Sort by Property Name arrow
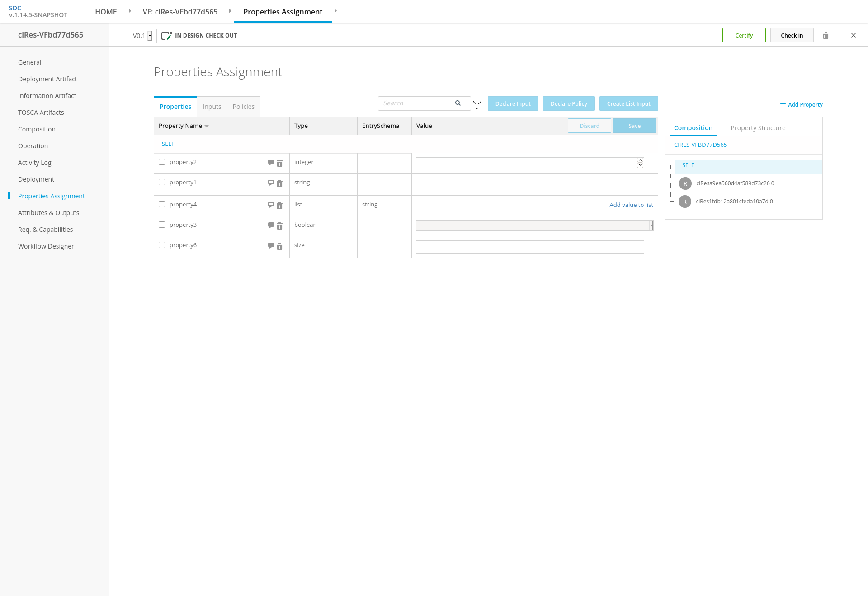The image size is (868, 596). (x=207, y=126)
